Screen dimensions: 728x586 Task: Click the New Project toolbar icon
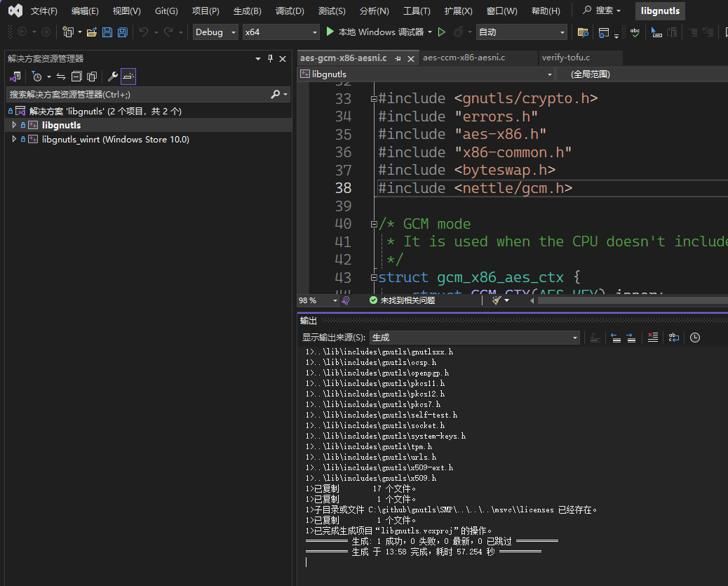[68, 32]
